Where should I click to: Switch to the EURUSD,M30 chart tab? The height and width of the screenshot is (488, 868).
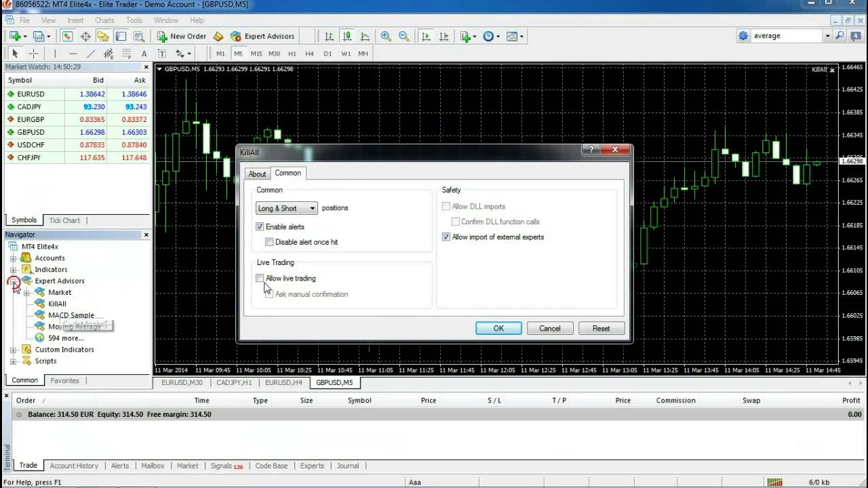click(182, 382)
